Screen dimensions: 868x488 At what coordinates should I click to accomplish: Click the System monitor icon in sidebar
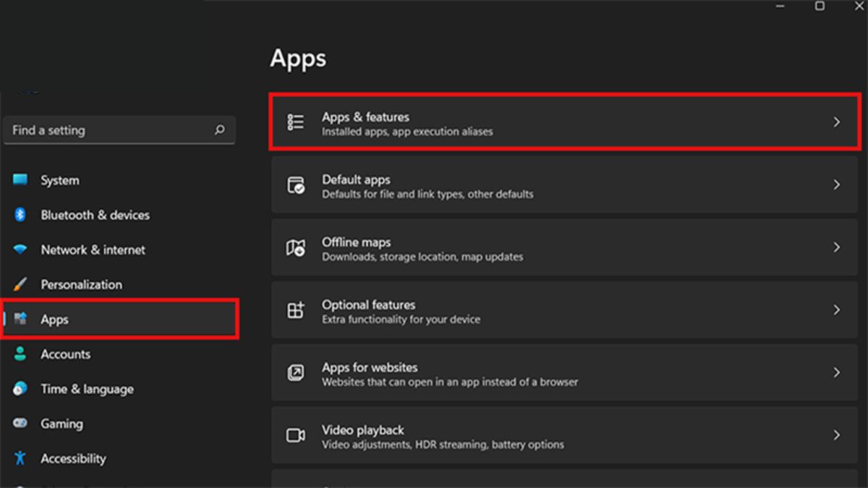[x=20, y=180]
